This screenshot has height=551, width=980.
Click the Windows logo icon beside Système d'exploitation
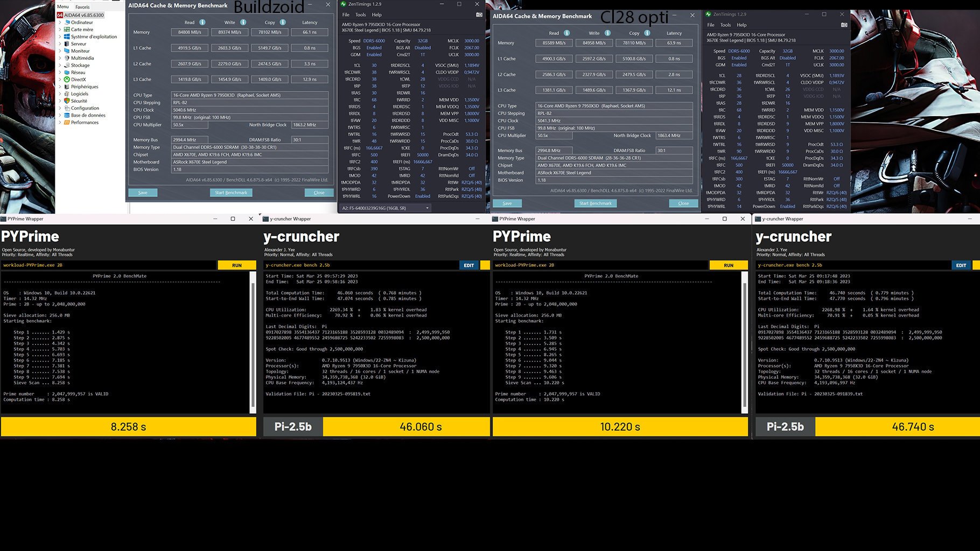(x=67, y=37)
